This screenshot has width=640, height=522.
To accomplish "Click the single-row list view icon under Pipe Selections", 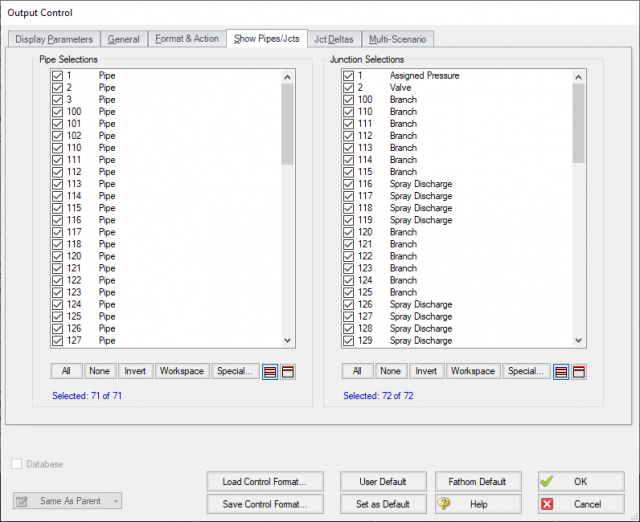I will (288, 372).
